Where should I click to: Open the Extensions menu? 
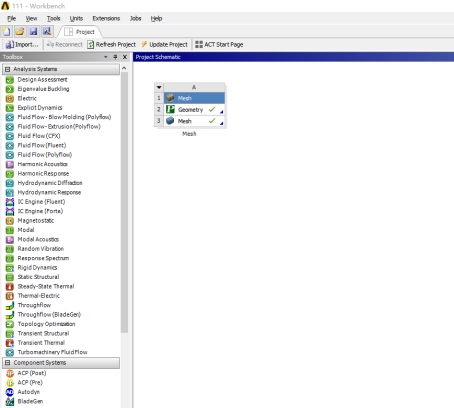(106, 18)
